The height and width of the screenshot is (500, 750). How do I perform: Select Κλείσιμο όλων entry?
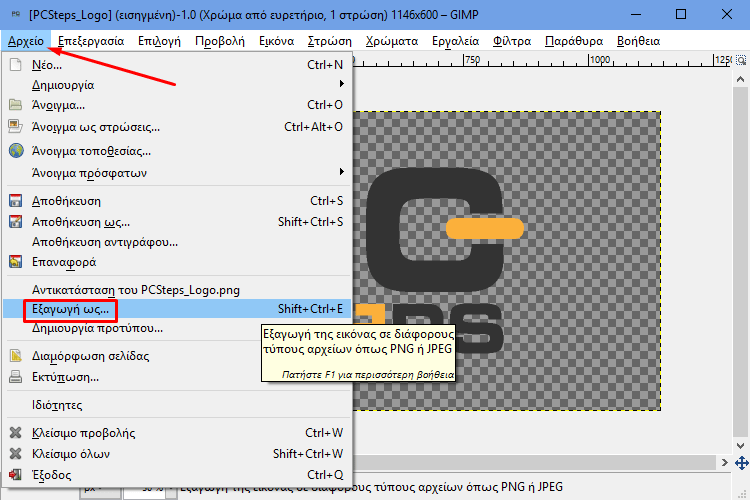point(177,454)
